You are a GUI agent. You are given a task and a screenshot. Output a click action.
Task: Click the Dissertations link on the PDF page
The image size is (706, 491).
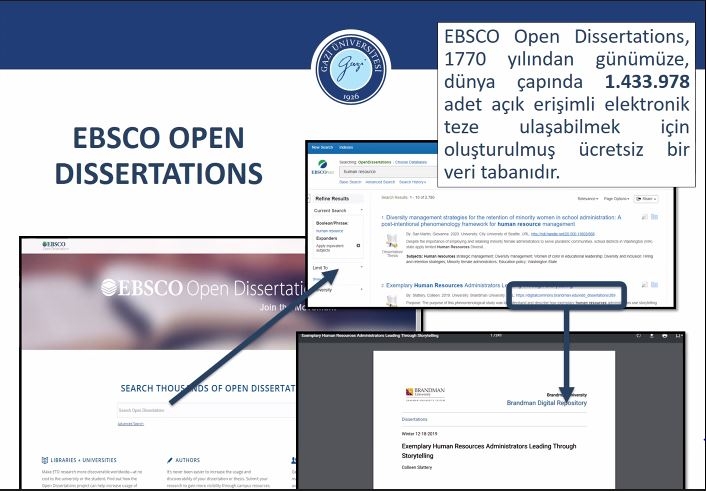coord(414,419)
